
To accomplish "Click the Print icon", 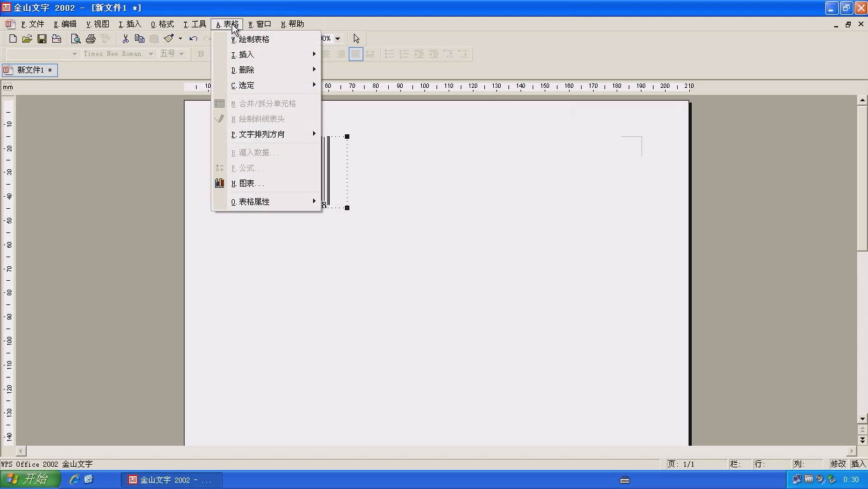I will pos(90,39).
